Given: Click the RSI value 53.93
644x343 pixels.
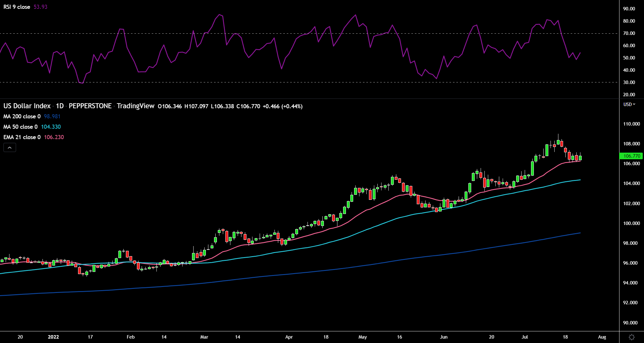Looking at the screenshot, I should [40, 7].
